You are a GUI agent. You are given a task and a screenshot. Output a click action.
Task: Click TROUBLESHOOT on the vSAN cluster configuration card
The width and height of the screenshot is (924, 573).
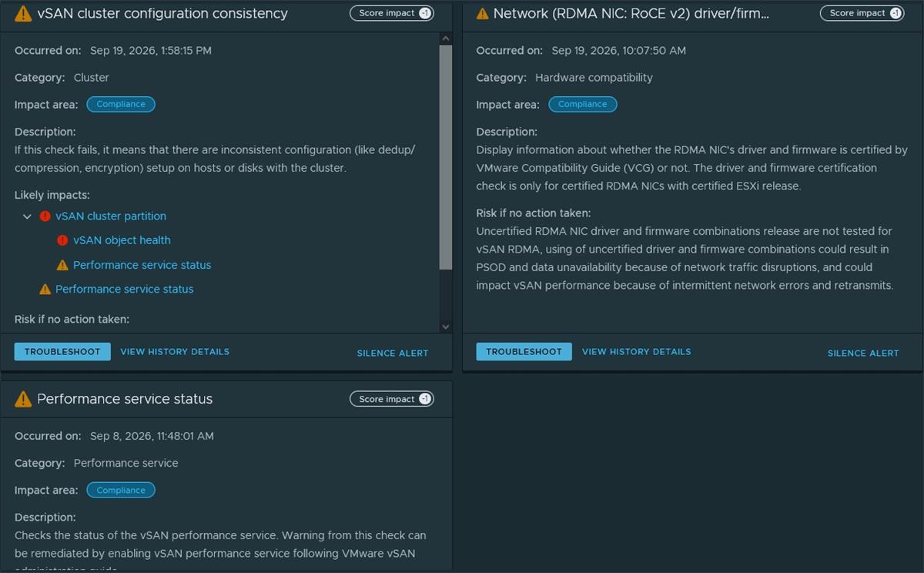click(62, 351)
